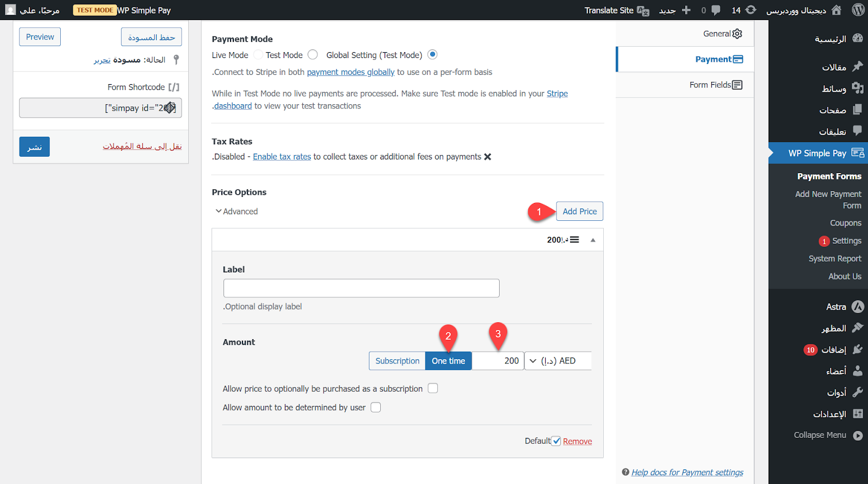Image resolution: width=868 pixels, height=484 pixels.
Task: Open the AED currency dropdown
Action: (x=558, y=361)
